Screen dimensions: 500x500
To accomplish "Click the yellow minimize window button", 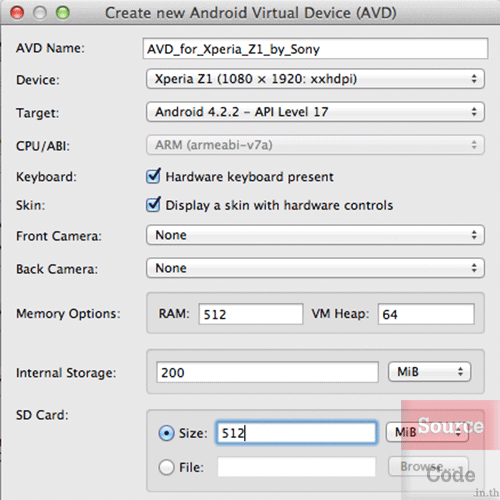I will [x=40, y=13].
